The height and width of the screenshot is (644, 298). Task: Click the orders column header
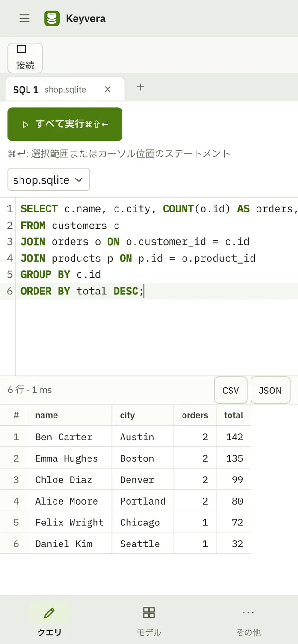click(x=195, y=415)
